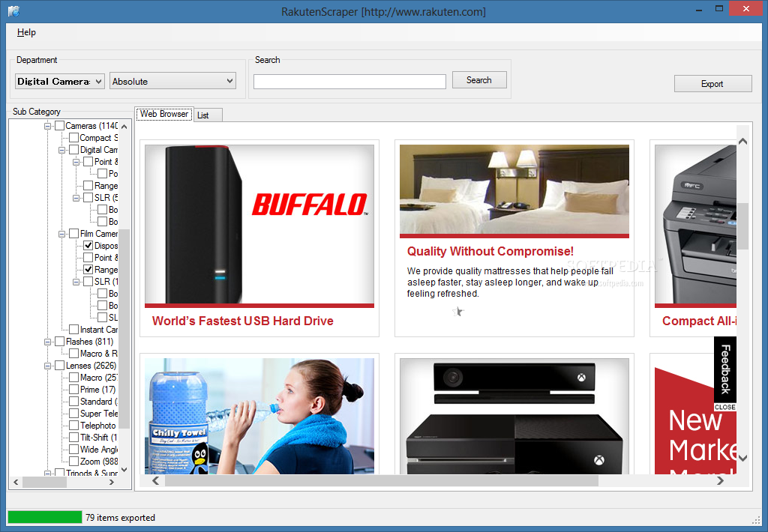Click the Chilly Towel product image
Viewport: 768px width, 532px height.
coord(259,416)
